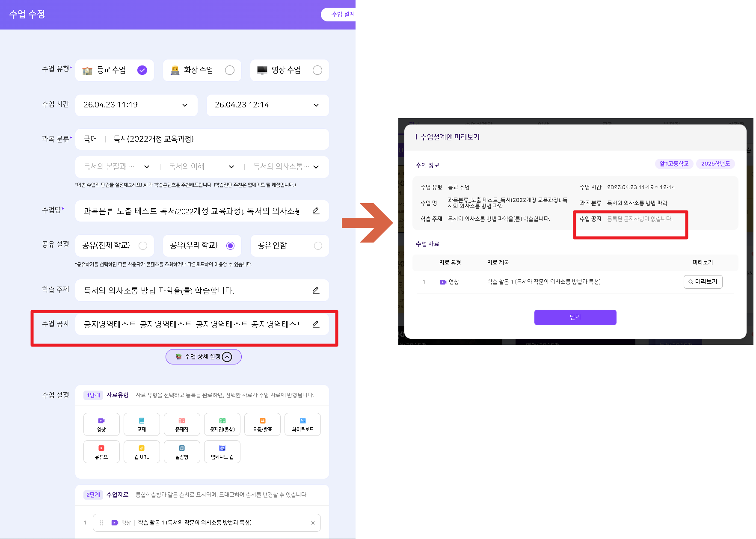Choose the 문제집 material type
The image size is (756, 539).
[x=182, y=424]
